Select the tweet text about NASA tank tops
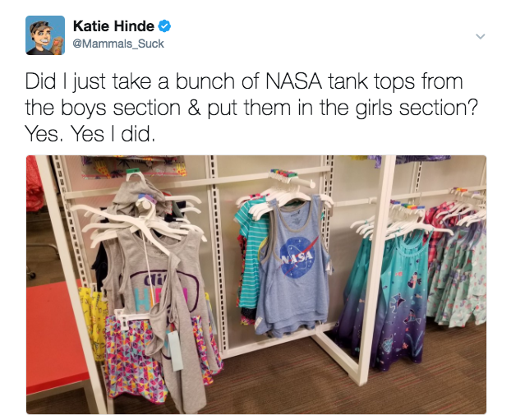Image resolution: width=511 pixels, height=420 pixels. click(251, 108)
